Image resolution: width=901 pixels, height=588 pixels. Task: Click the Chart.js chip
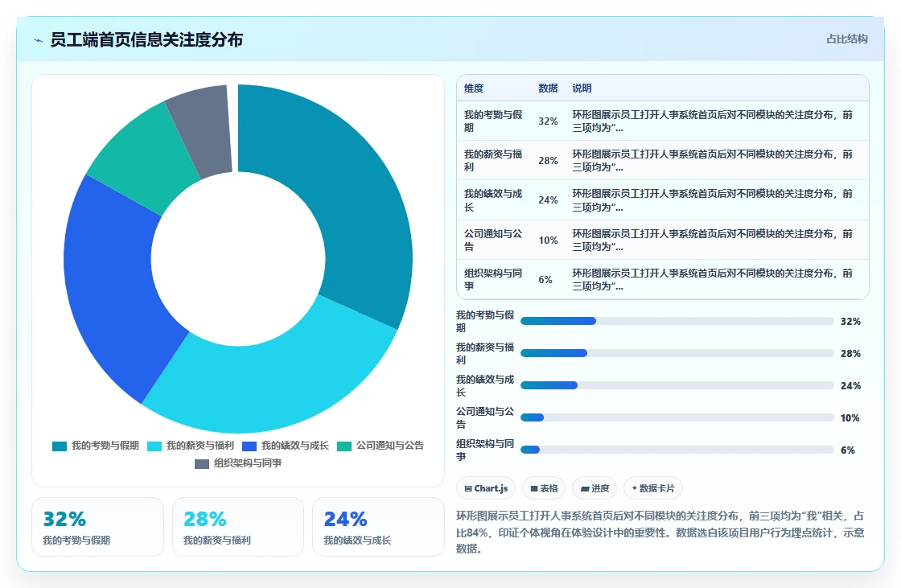pos(486,488)
